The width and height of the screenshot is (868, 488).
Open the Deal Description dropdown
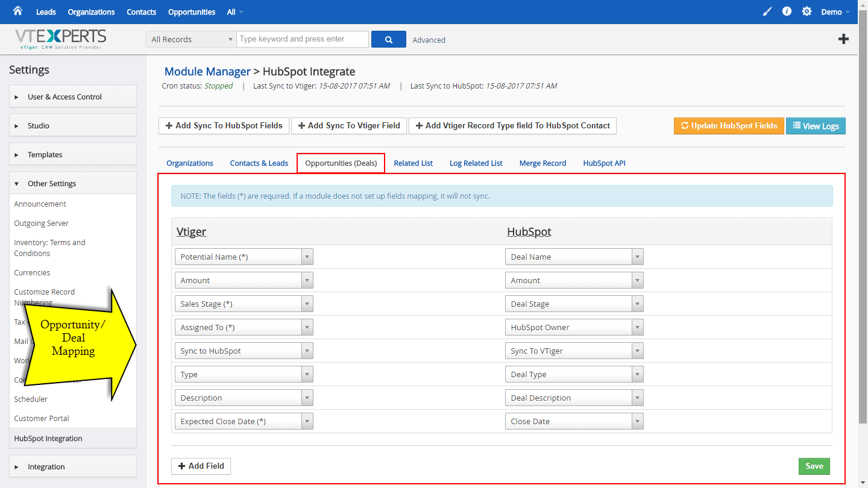(574, 398)
